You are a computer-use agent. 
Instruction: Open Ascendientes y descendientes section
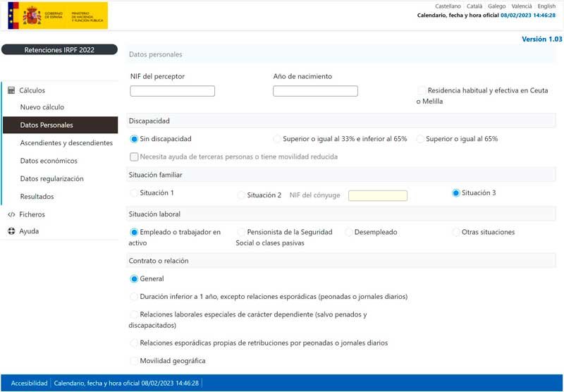[x=66, y=143]
